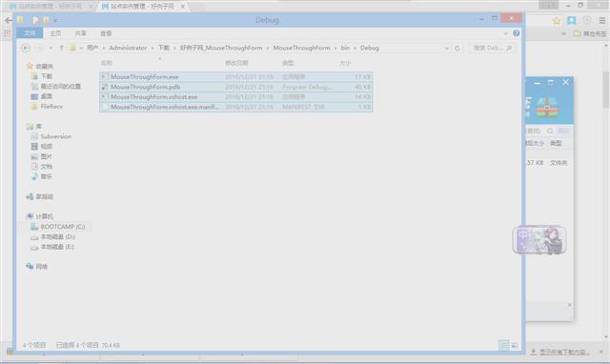610x364 pixels.
Task: Open 本地磁盘 (D:) drive
Action: point(53,237)
